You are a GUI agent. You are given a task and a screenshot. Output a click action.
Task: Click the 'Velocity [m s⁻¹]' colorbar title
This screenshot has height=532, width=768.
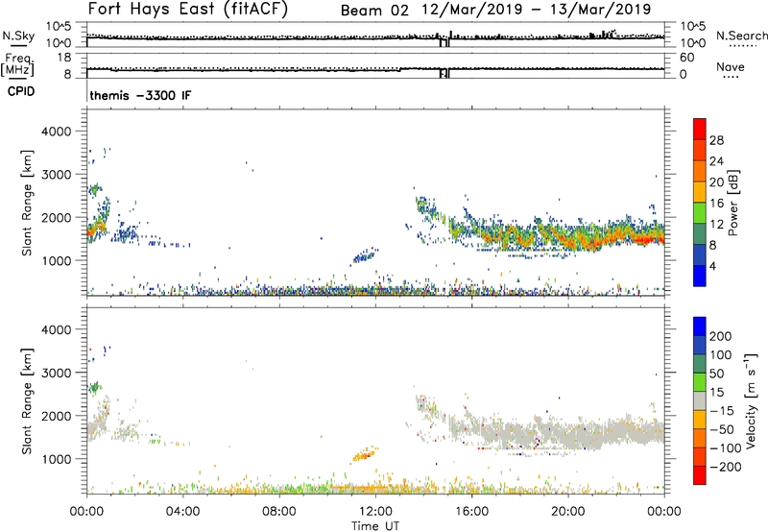tap(750, 400)
